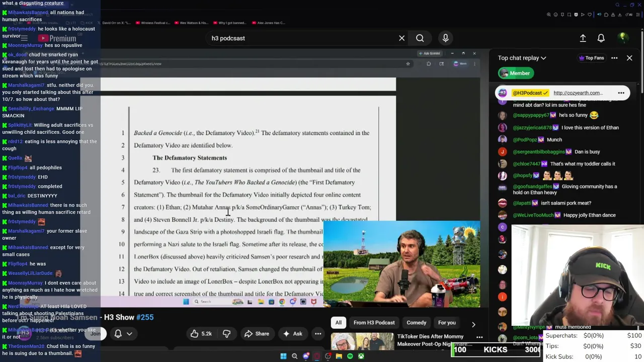This screenshot has width=644, height=362.
Task: Click the @WeLiveTooMuch chat username
Action: coord(533,215)
